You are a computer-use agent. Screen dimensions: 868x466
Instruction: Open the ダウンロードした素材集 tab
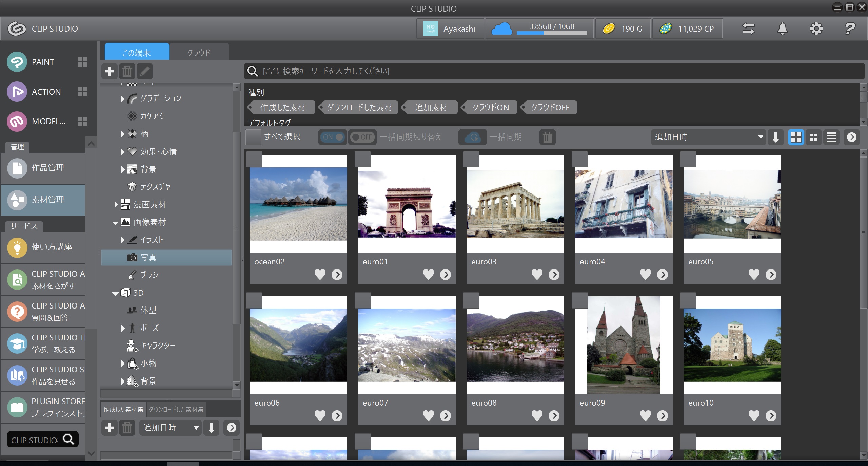[176, 409]
